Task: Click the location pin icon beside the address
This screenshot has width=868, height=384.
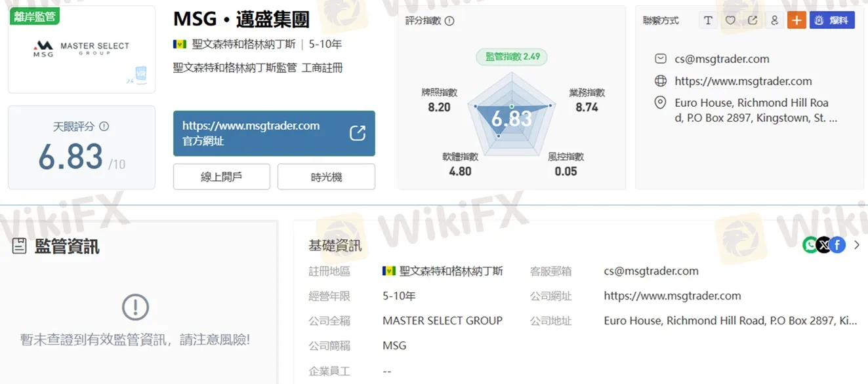Action: click(x=660, y=102)
